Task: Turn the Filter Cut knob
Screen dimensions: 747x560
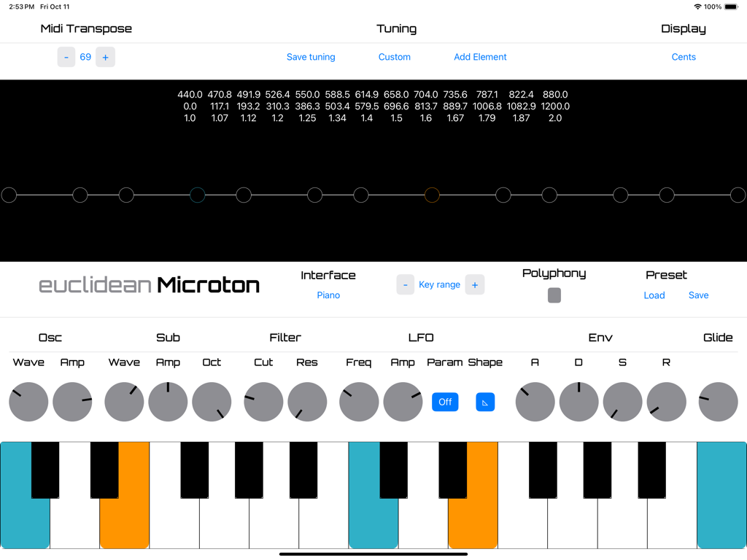Action: pyautogui.click(x=263, y=402)
